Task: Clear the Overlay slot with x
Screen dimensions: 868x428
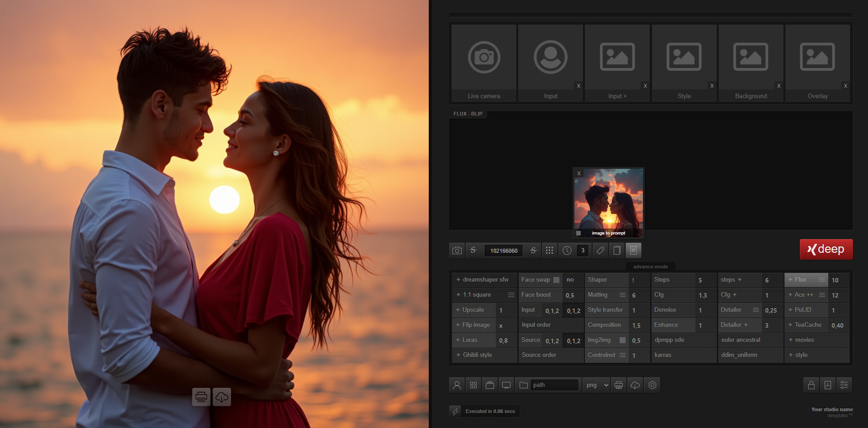Action: coord(845,86)
